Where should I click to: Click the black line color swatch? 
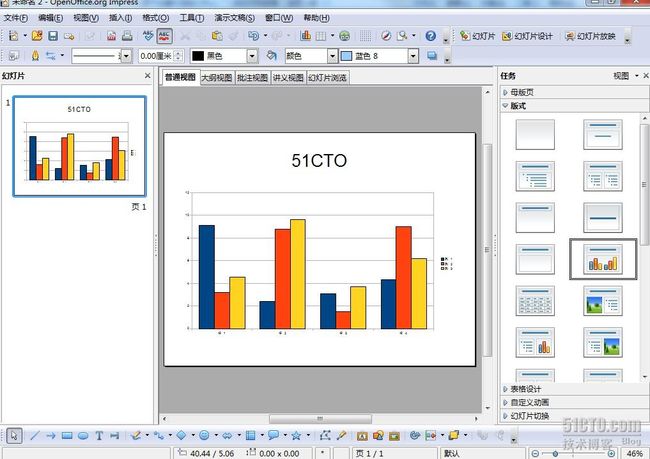(x=198, y=56)
